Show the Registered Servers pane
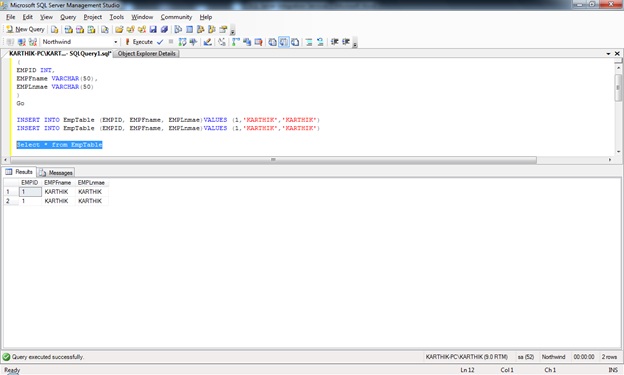The height and width of the screenshot is (375, 624). pos(178,29)
